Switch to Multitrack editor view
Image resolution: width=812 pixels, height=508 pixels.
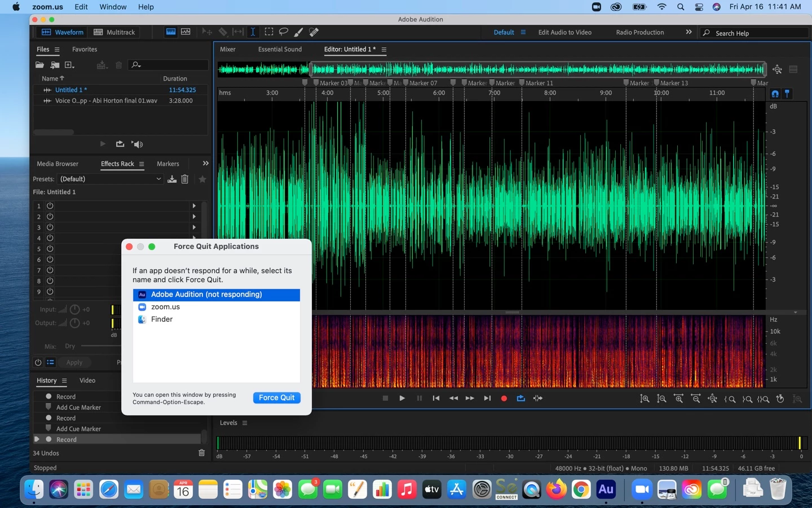pos(114,32)
